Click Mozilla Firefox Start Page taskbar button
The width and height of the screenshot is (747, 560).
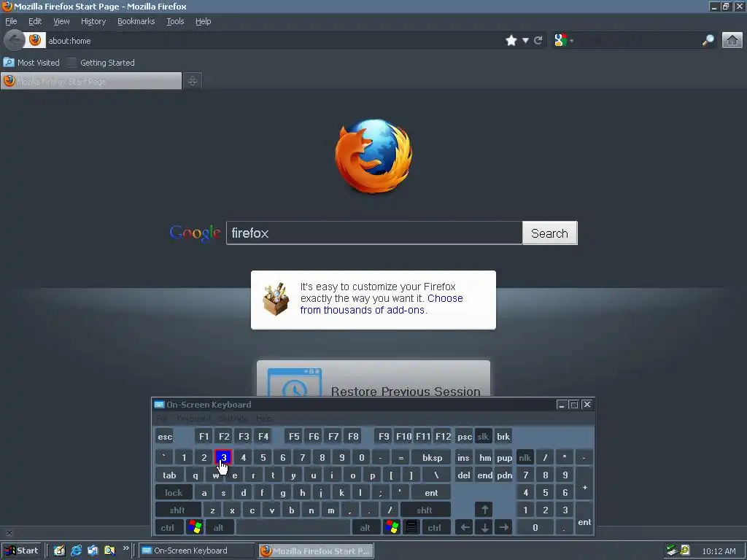316,551
